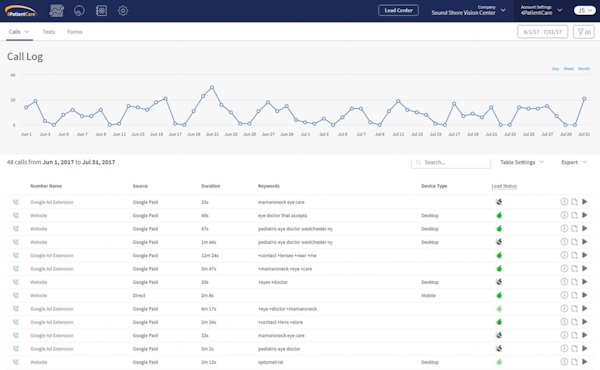Show info for the 47s call

(x=564, y=228)
